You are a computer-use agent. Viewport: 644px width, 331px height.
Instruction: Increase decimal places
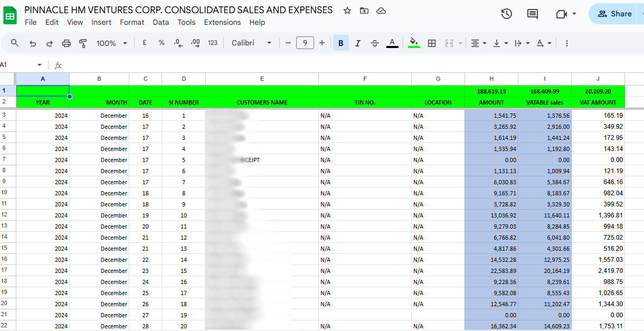pyautogui.click(x=195, y=43)
